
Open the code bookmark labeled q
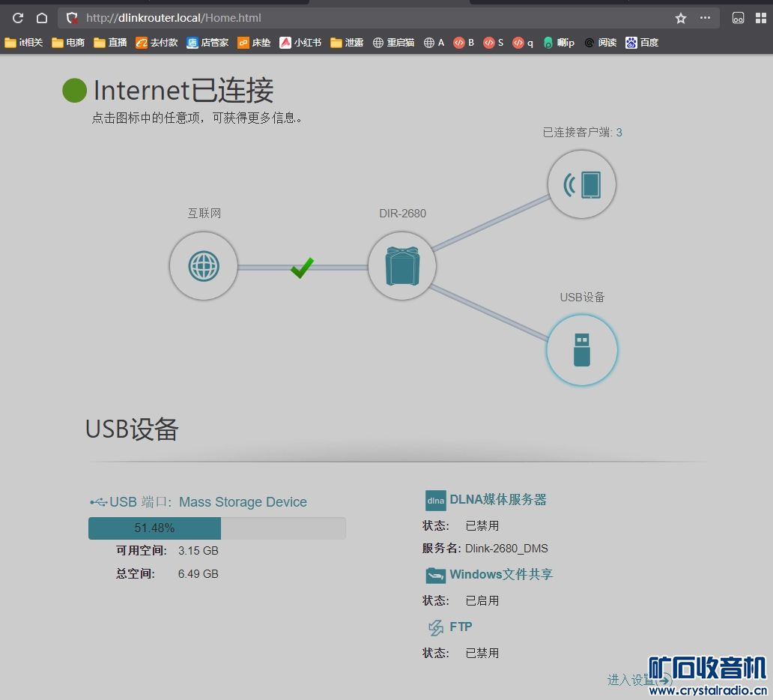523,43
